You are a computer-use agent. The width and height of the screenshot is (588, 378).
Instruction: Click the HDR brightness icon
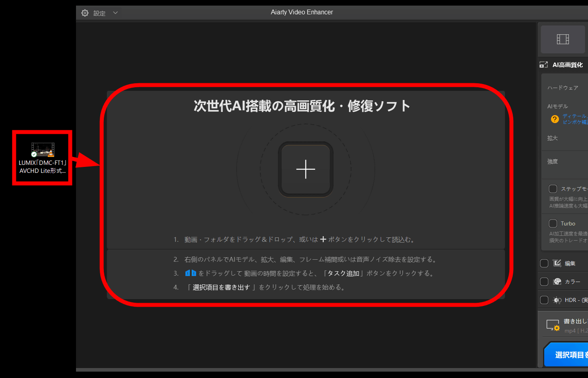point(557,300)
